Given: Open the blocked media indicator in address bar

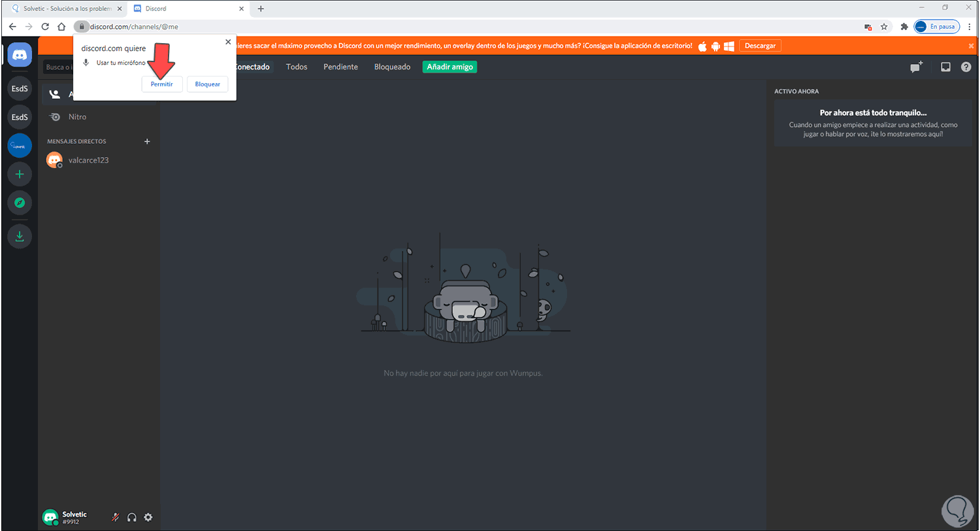Looking at the screenshot, I should (868, 27).
